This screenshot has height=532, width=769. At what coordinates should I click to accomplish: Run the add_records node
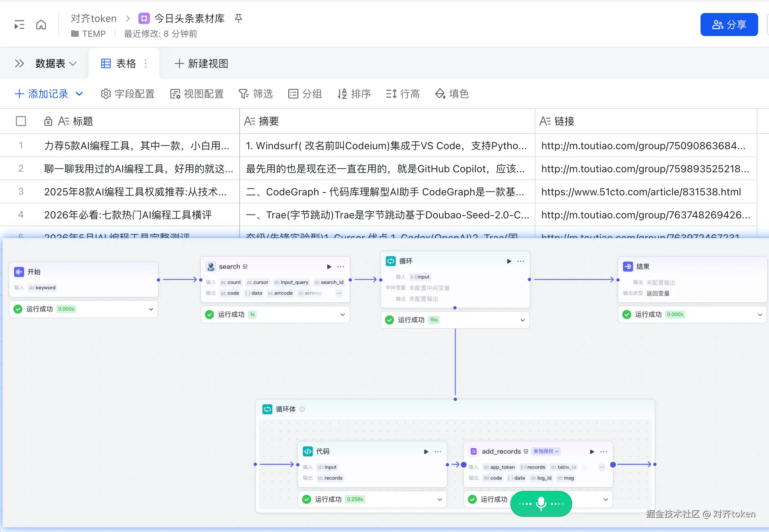coord(592,452)
